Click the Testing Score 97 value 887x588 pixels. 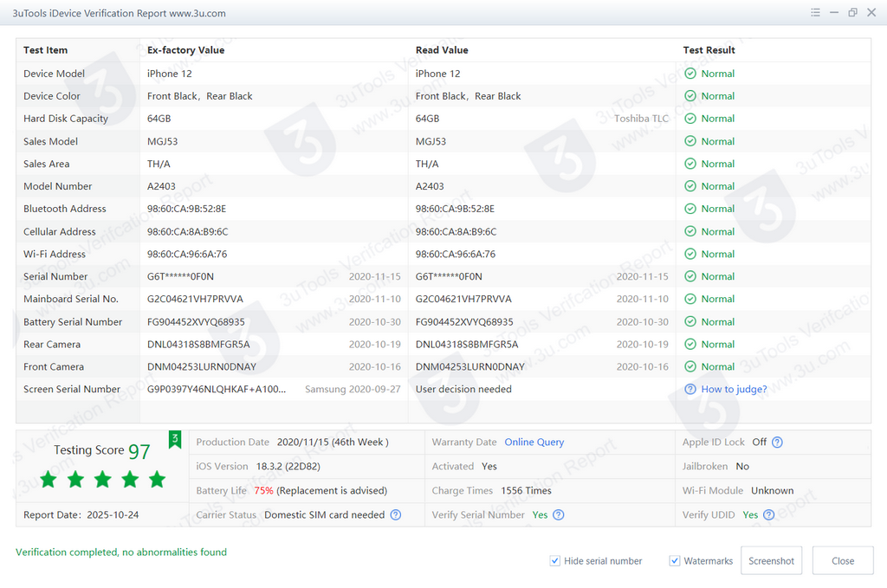[x=139, y=451]
